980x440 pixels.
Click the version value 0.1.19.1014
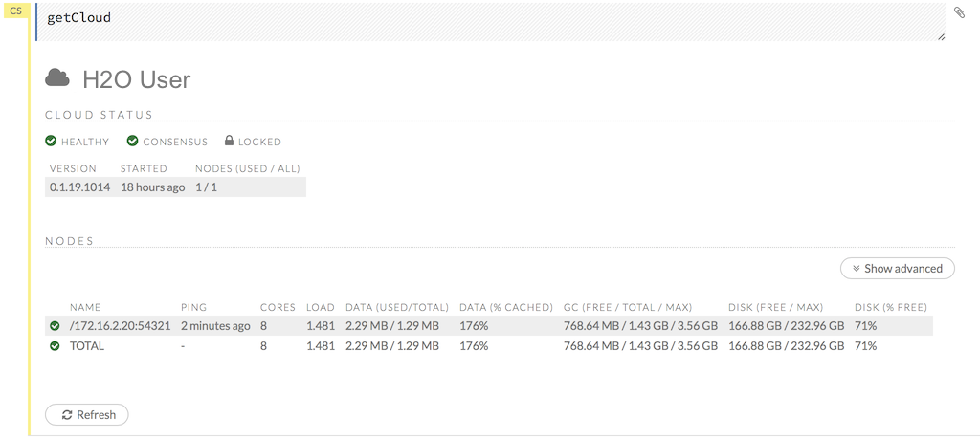pyautogui.click(x=79, y=187)
